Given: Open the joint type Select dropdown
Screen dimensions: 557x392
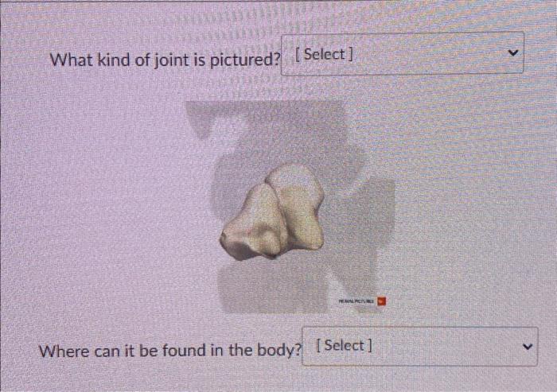Looking at the screenshot, I should [402, 53].
